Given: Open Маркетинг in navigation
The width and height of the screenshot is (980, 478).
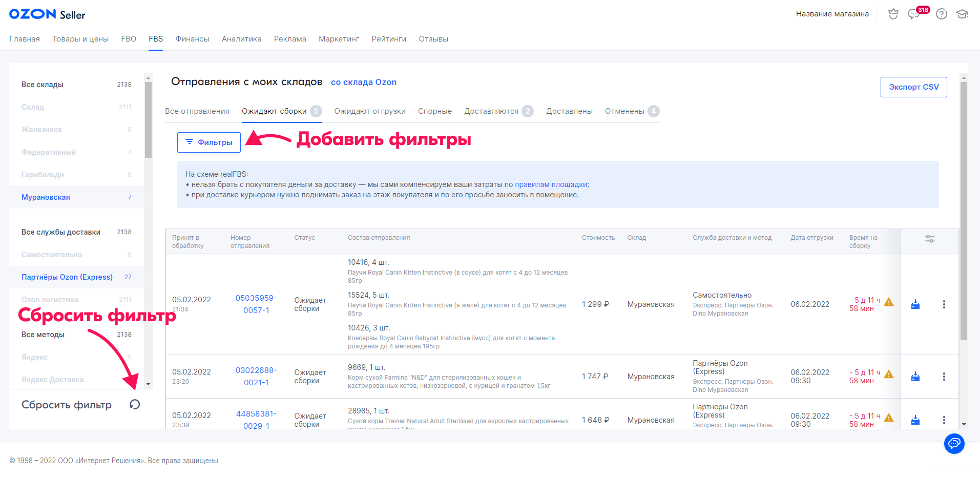Looking at the screenshot, I should [x=339, y=39].
